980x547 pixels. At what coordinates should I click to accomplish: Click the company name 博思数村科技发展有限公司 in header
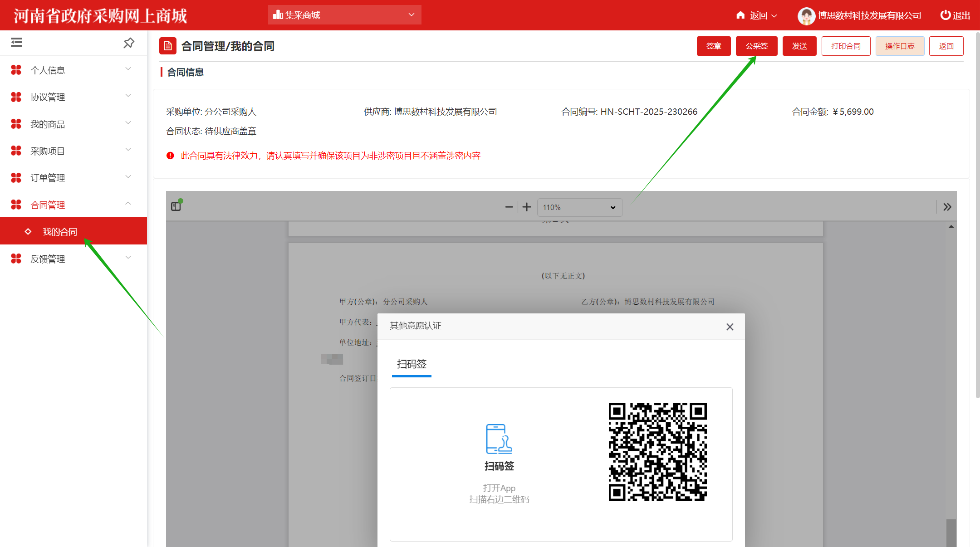[869, 15]
